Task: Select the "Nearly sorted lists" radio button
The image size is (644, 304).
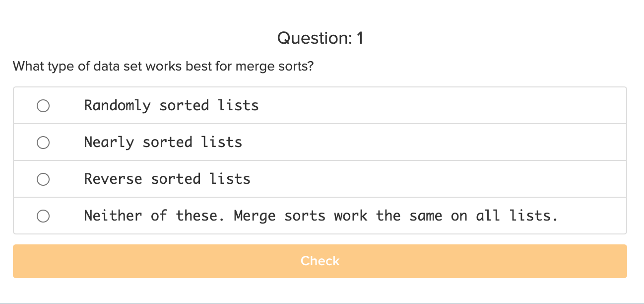Action: 43,143
